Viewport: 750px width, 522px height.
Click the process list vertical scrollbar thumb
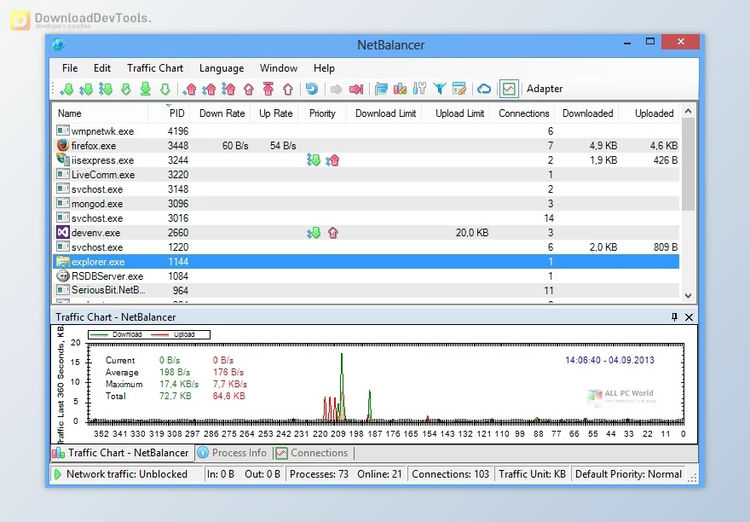click(688, 164)
